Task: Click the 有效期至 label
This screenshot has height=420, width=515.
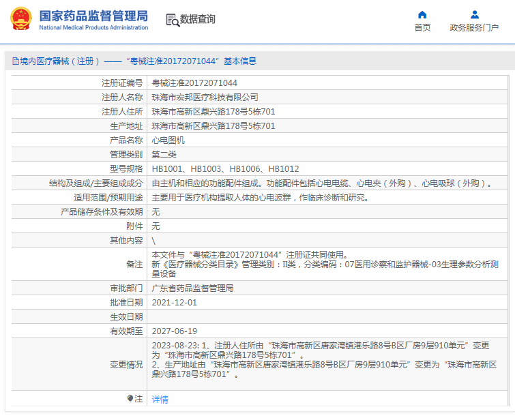Action: (126, 331)
